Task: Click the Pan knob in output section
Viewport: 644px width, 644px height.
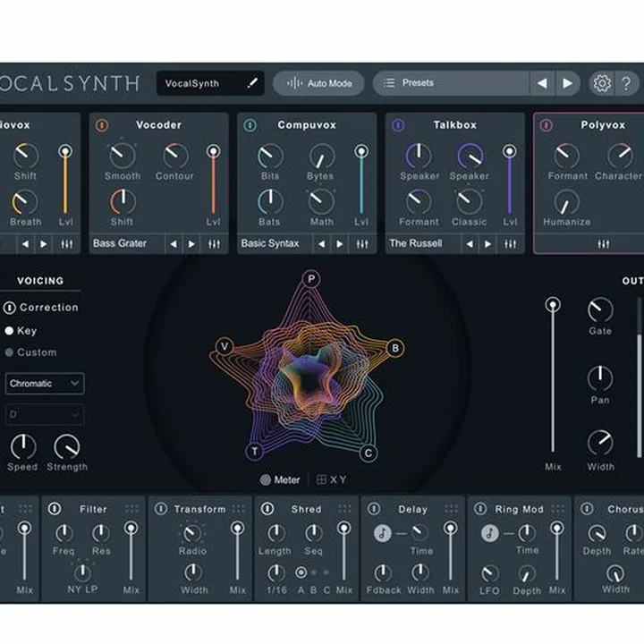Action: click(x=600, y=378)
